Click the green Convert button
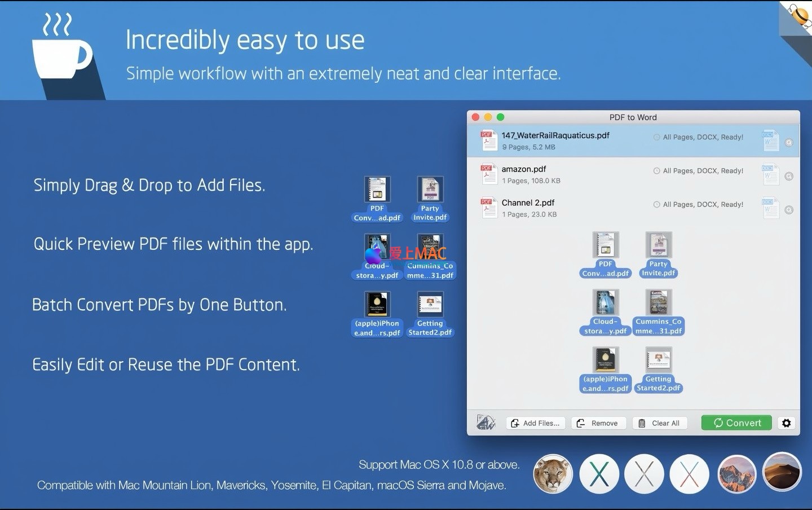This screenshot has width=812, height=510. point(736,423)
